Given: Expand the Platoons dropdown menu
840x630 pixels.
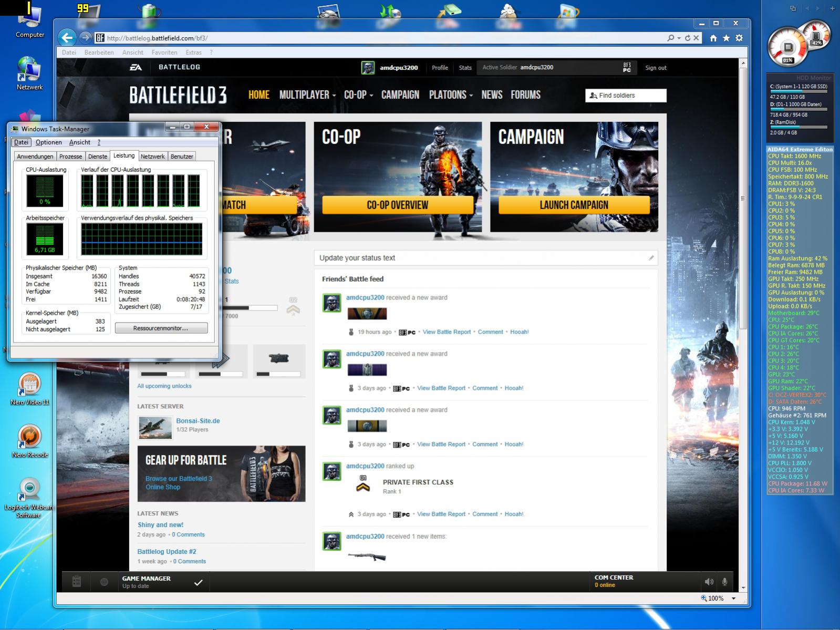Looking at the screenshot, I should click(x=451, y=95).
